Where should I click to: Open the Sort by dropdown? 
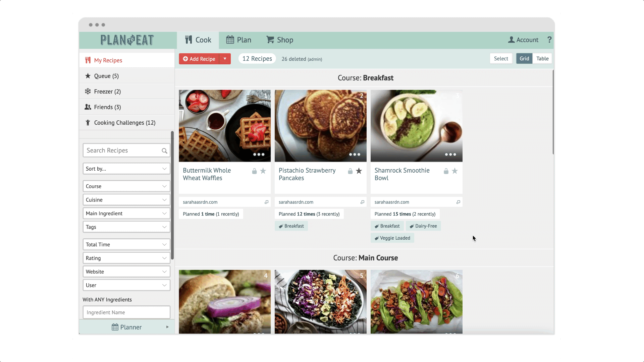click(x=126, y=169)
